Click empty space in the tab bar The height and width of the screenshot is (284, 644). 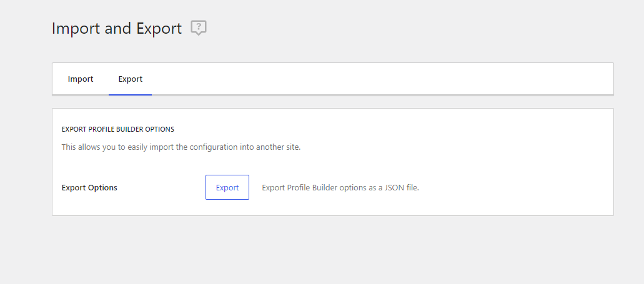tap(382, 79)
